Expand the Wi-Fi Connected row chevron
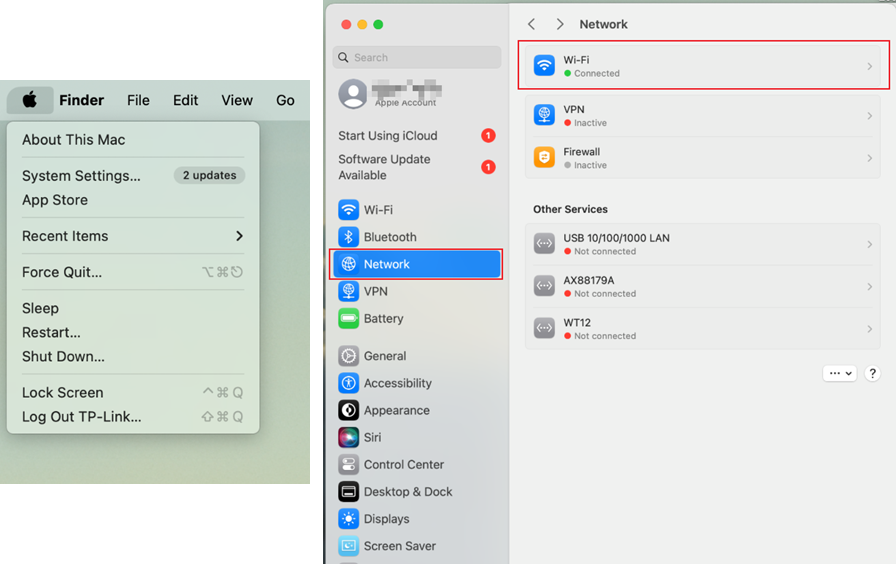The height and width of the screenshot is (564, 896). 869,67
